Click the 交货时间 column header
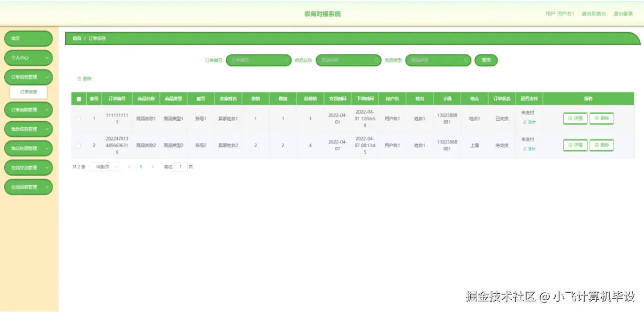Screen dimensions: 644x312 point(337,99)
